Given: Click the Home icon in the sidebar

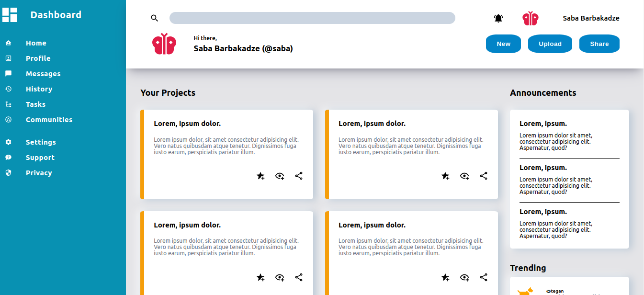Looking at the screenshot, I should pos(9,43).
